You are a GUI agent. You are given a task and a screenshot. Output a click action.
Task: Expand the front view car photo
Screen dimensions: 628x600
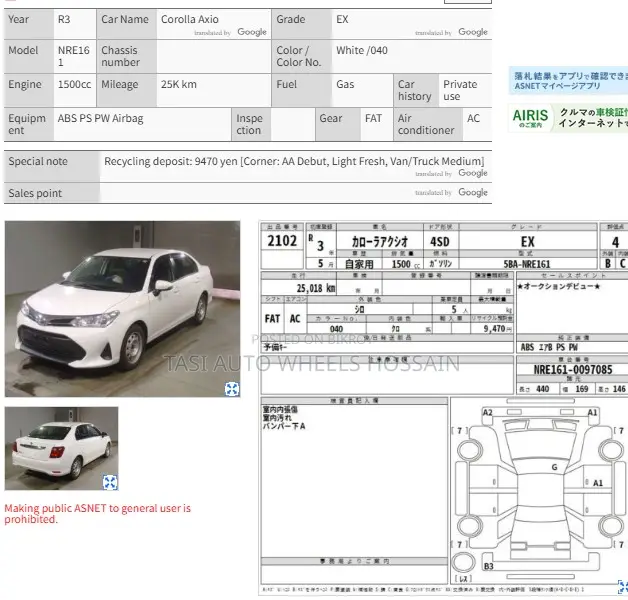(232, 389)
